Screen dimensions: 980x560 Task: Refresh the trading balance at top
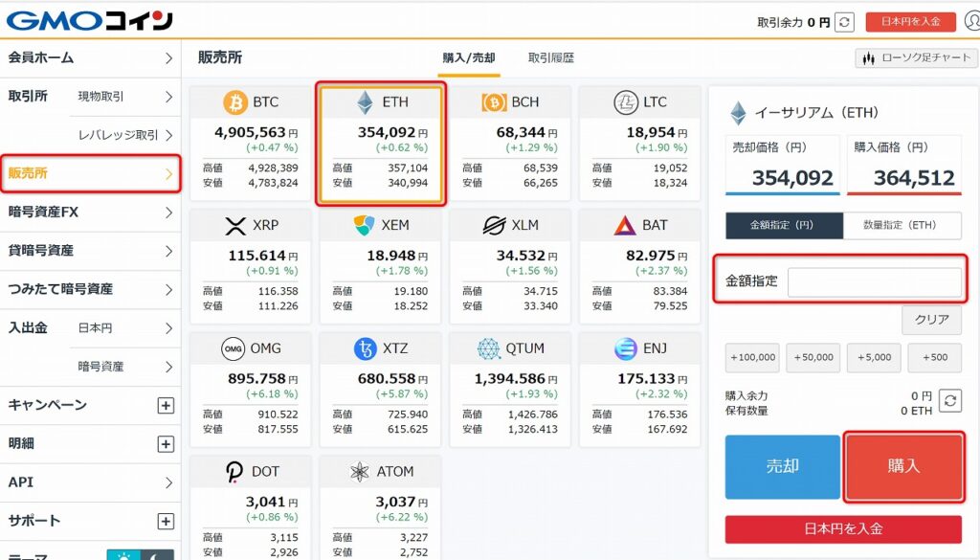coord(844,22)
